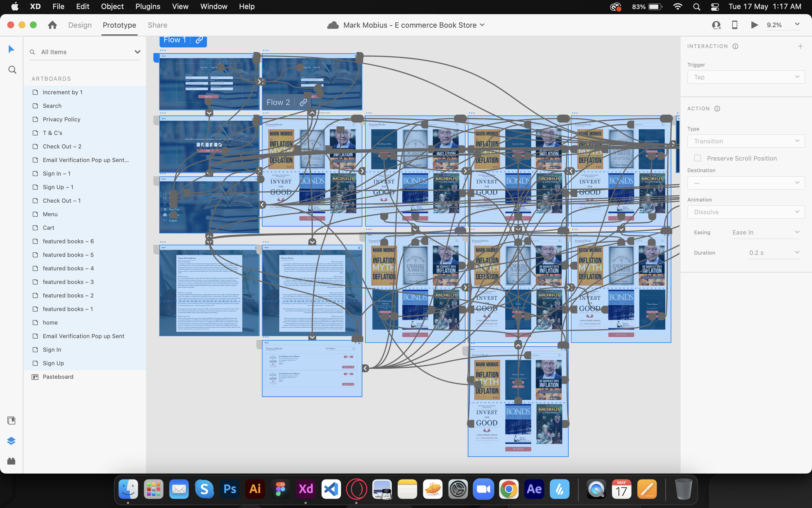The width and height of the screenshot is (812, 508).
Task: Switch to the Prototype tab
Action: (x=120, y=25)
